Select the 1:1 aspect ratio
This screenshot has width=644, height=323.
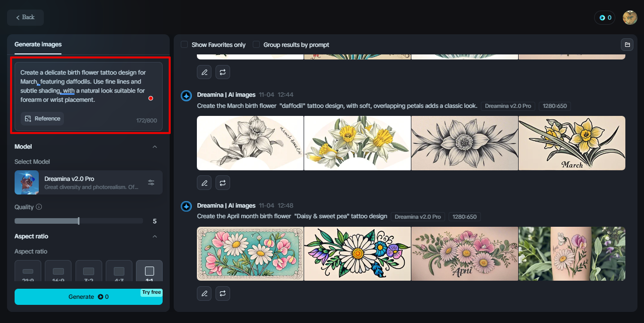coord(150,272)
